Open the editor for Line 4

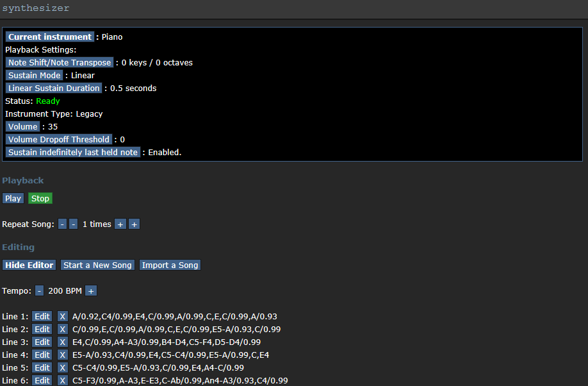point(42,355)
